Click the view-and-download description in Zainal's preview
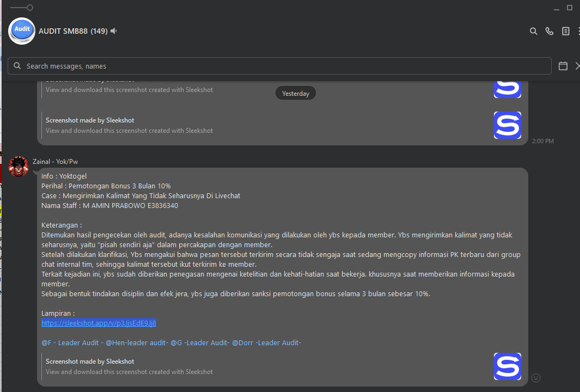This screenshot has width=580, height=392. 130,372
